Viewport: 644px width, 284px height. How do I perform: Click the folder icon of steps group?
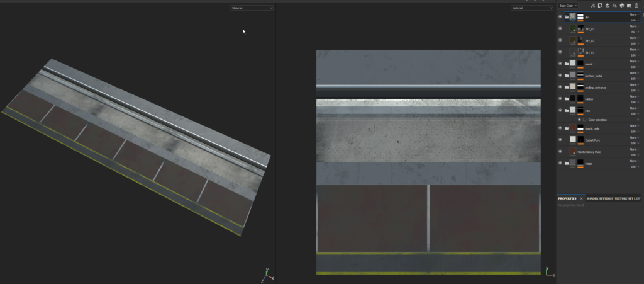pos(567,163)
